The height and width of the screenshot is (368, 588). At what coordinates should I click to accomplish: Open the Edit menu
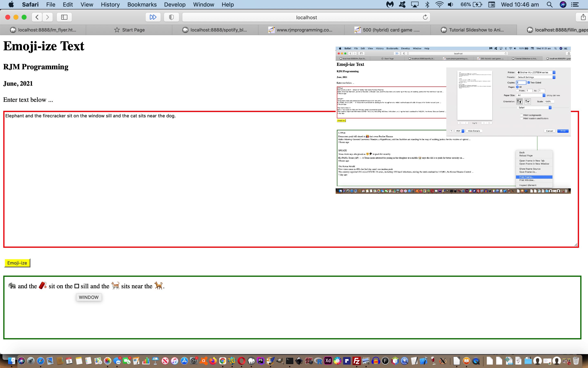pos(68,4)
